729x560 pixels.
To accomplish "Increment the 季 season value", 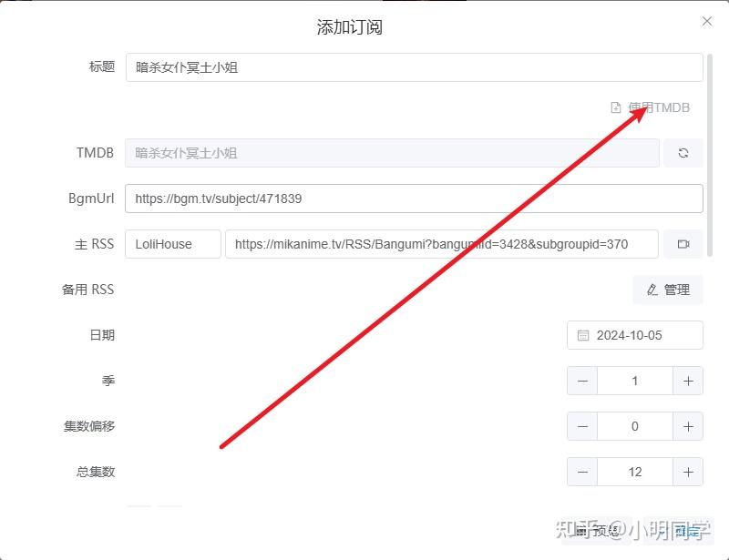I will point(688,381).
